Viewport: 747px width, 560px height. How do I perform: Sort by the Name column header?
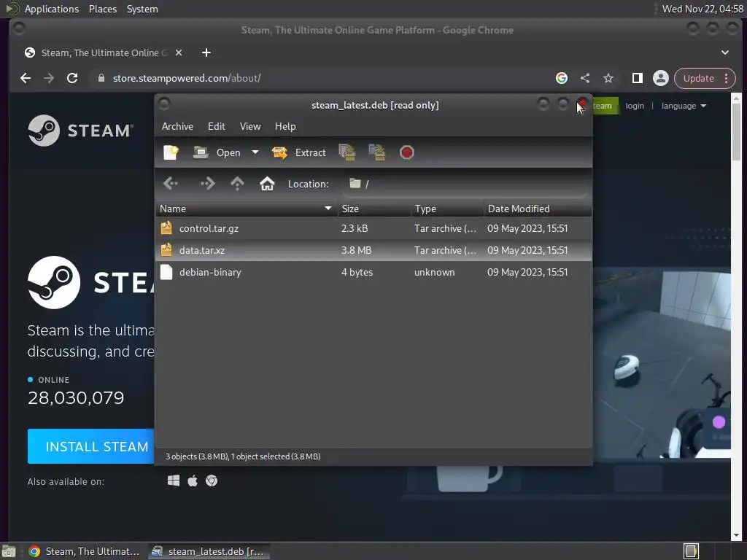point(247,209)
